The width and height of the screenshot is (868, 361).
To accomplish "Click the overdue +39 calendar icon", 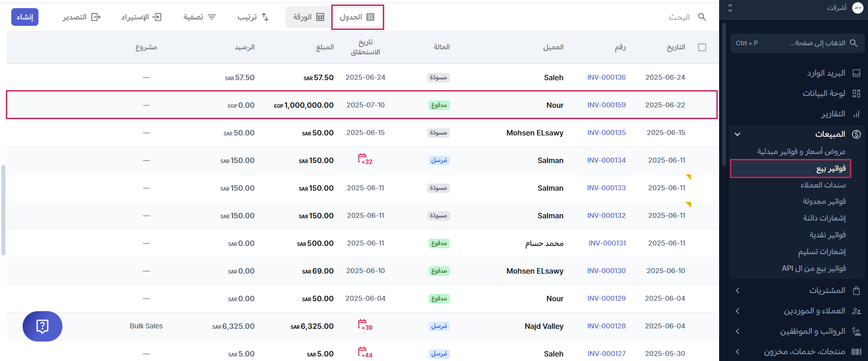I will point(365,325).
